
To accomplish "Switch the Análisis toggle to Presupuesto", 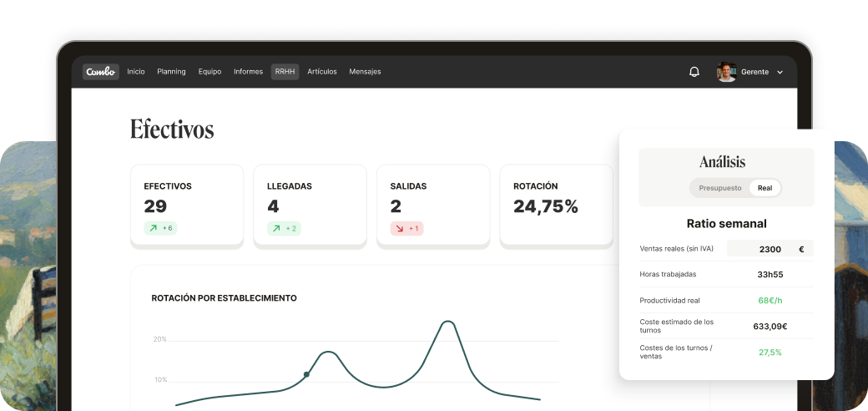I will tap(719, 188).
